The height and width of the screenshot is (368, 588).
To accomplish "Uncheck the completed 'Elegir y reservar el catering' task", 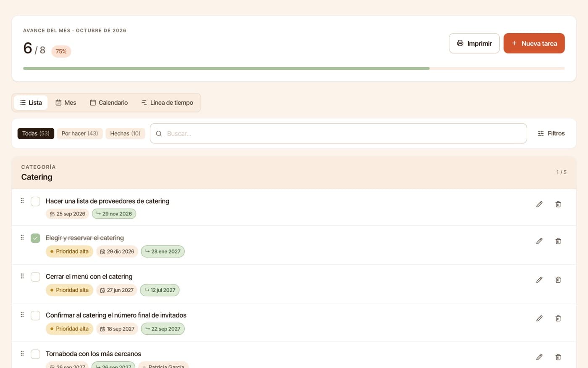I will point(35,238).
